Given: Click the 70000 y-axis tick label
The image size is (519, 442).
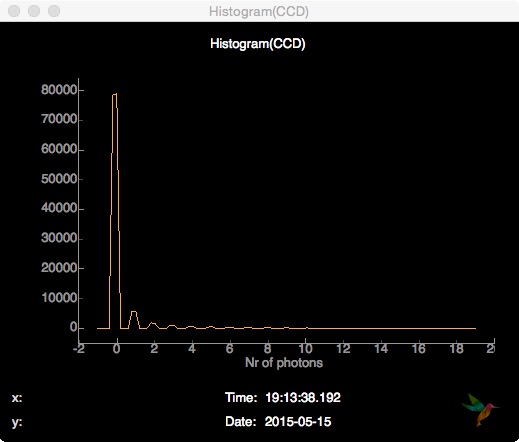Looking at the screenshot, I should coord(59,119).
